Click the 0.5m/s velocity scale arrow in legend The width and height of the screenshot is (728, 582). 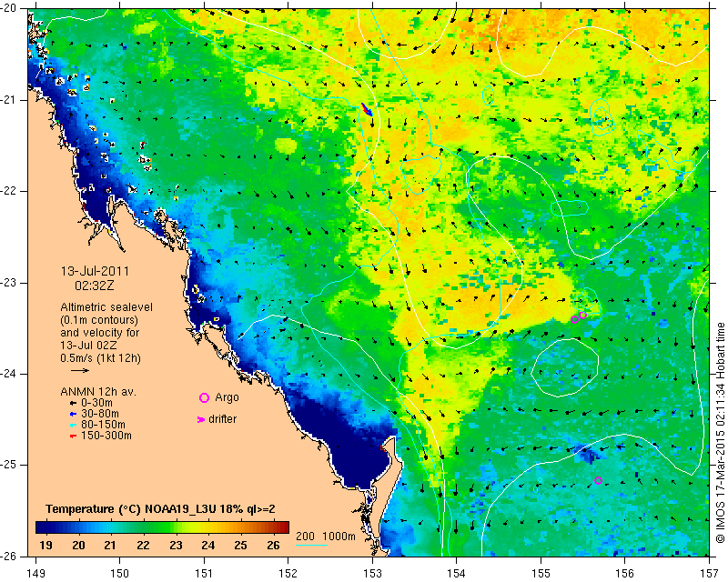(x=80, y=370)
